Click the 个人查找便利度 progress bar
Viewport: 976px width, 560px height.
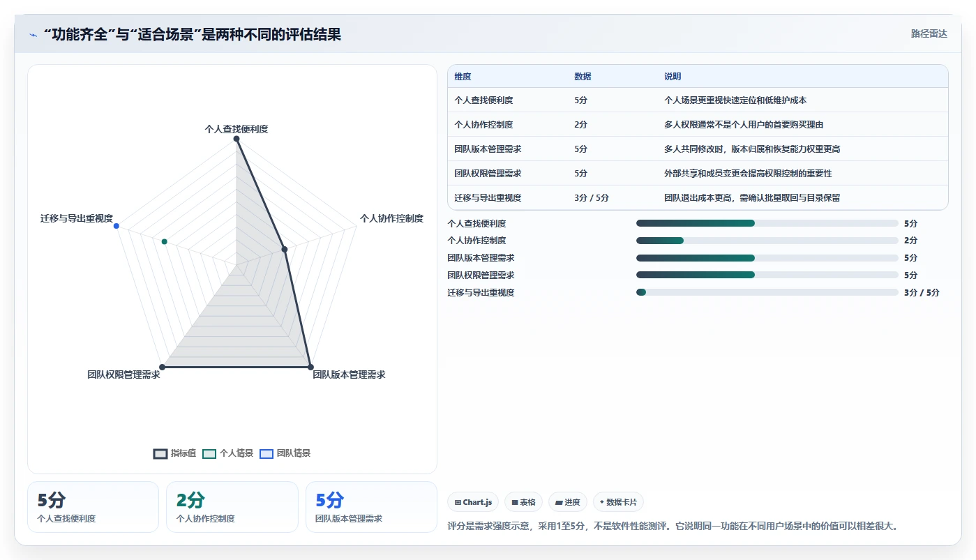tap(767, 223)
